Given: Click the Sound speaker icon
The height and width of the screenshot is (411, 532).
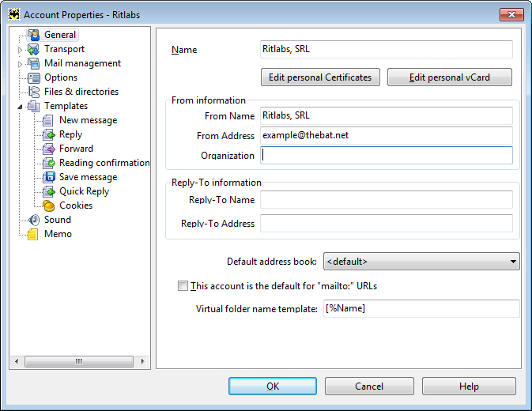Looking at the screenshot, I should coord(33,220).
